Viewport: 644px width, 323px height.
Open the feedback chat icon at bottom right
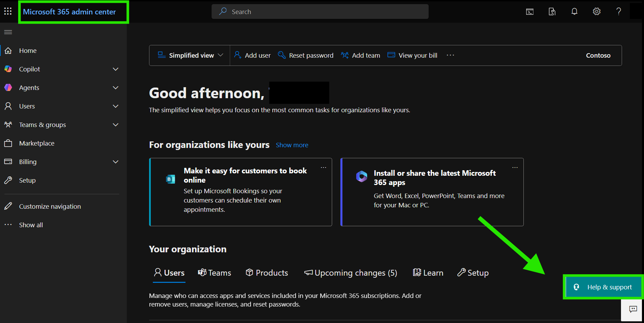pos(633,309)
